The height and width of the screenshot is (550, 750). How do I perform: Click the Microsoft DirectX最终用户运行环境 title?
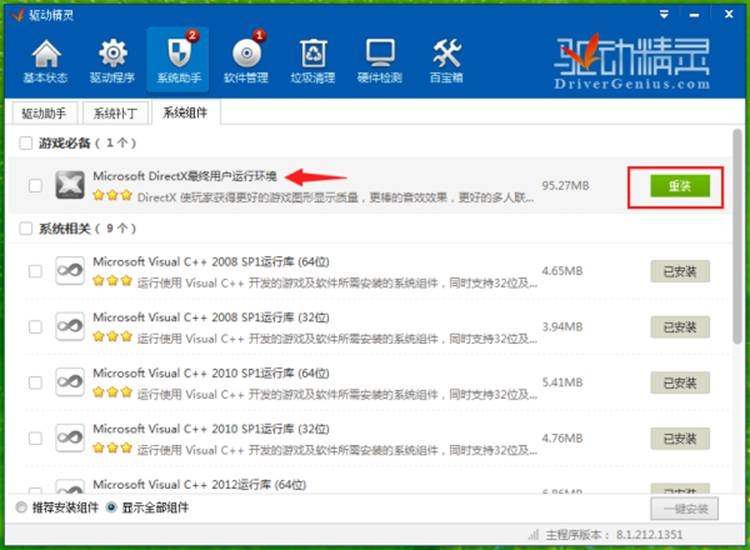point(185,176)
